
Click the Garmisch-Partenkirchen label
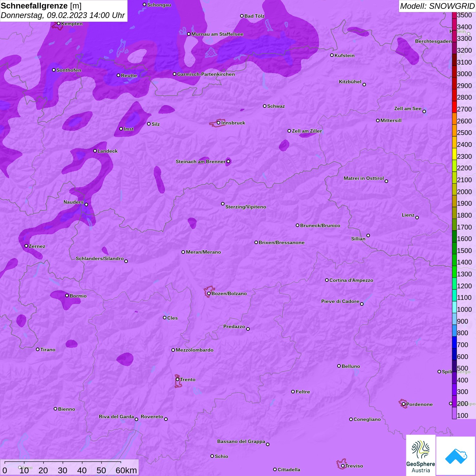[x=206, y=74]
